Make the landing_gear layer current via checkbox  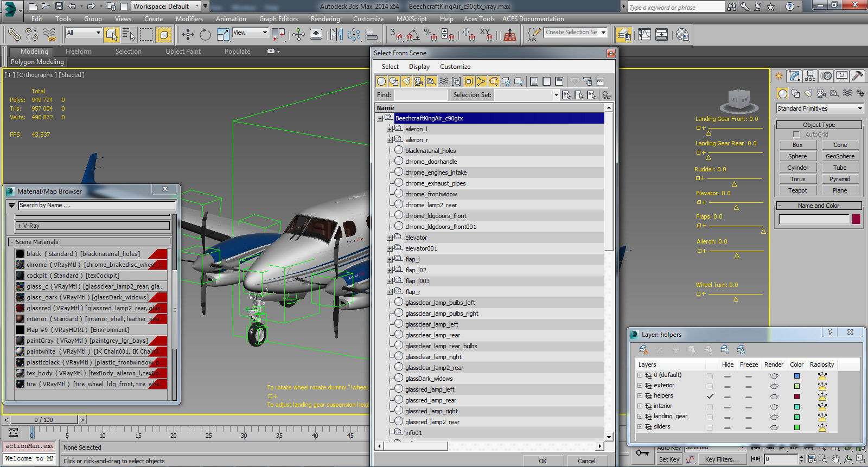(x=710, y=417)
